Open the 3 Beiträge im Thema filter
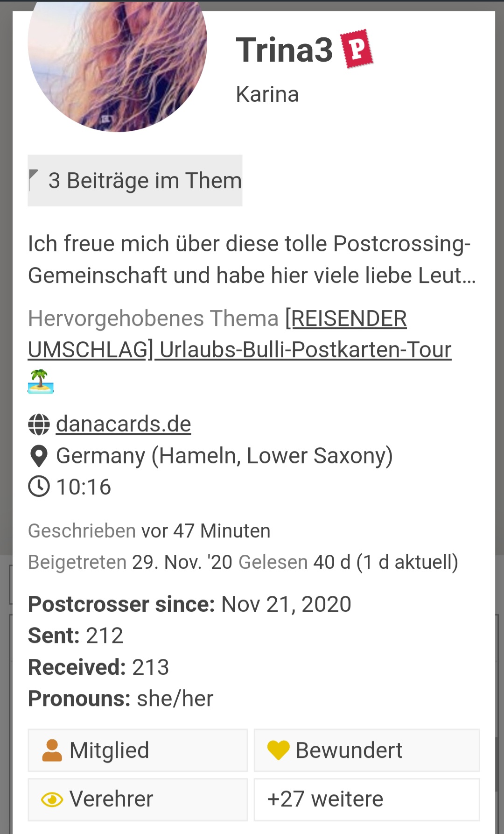Viewport: 504px width, 834px height. tap(135, 181)
